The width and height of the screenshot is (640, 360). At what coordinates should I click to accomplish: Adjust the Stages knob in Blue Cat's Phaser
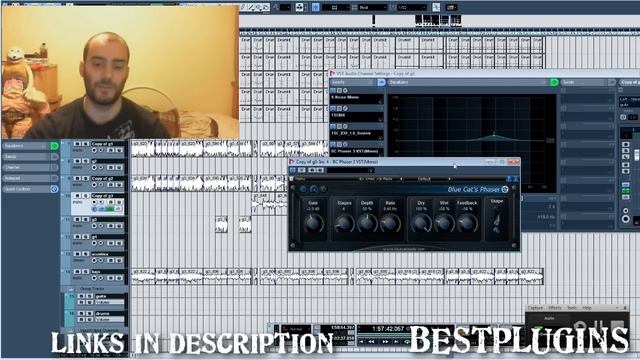[344, 223]
